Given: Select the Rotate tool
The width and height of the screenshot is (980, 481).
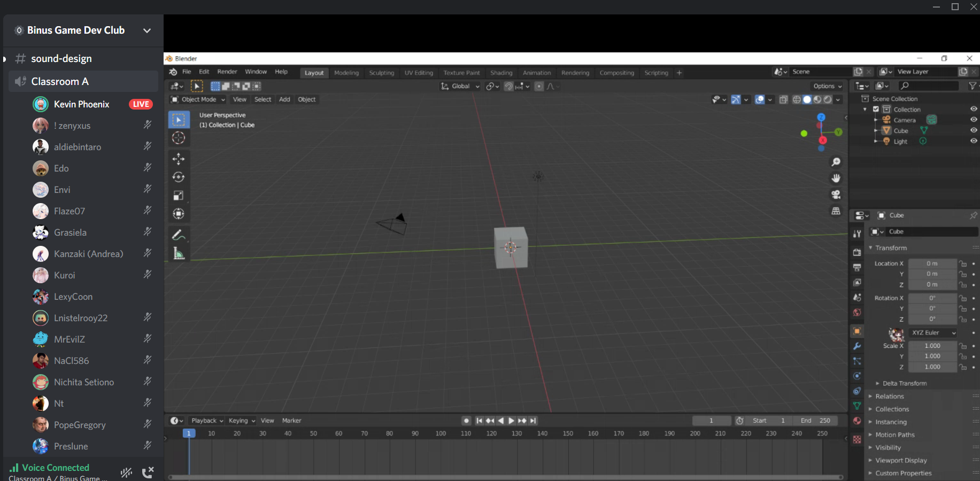Looking at the screenshot, I should pyautogui.click(x=179, y=177).
